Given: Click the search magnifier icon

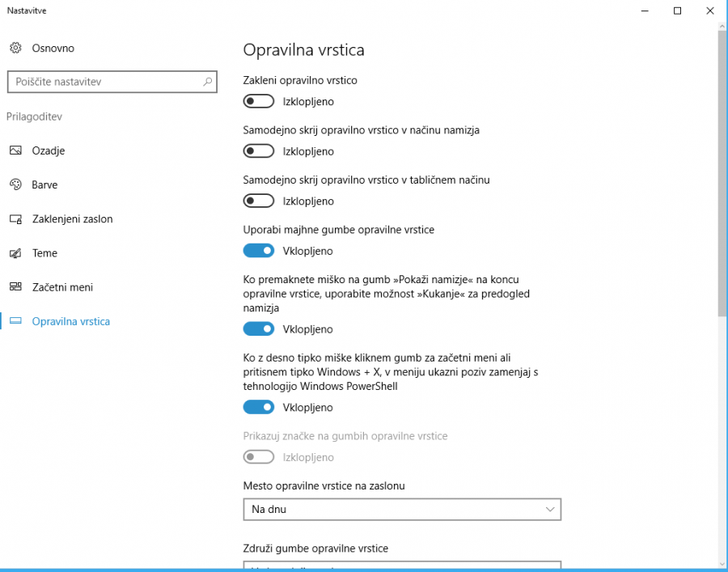Looking at the screenshot, I should (x=208, y=82).
